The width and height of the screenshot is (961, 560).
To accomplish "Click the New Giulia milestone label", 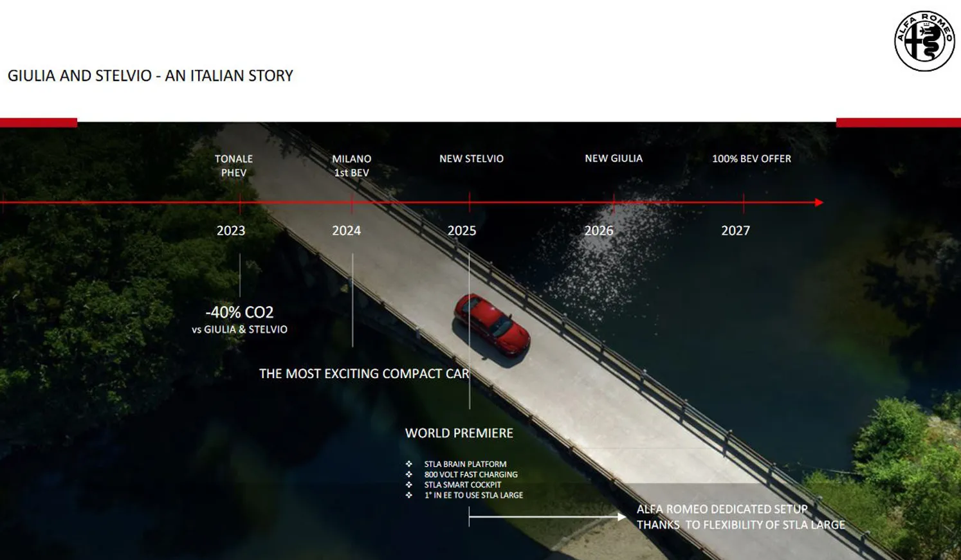I will [x=614, y=158].
